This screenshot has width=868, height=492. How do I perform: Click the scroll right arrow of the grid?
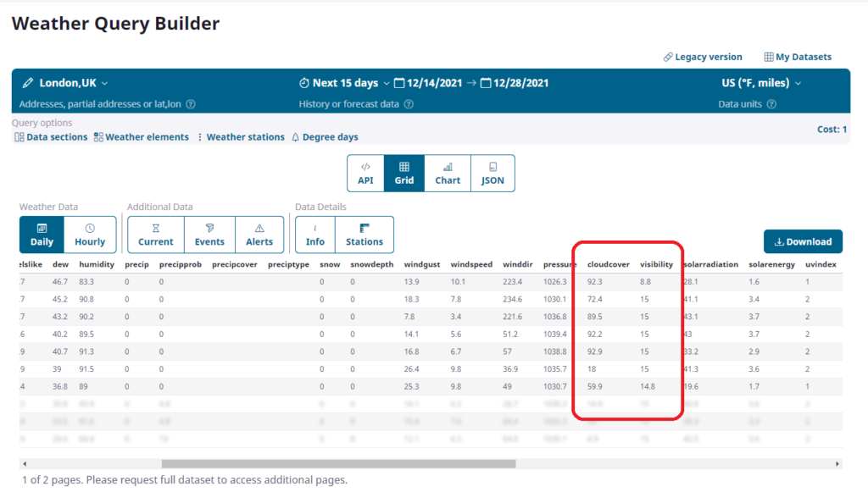pos(837,464)
